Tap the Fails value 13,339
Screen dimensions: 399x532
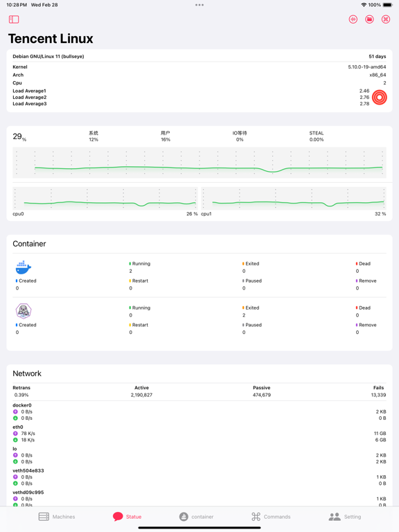click(378, 395)
